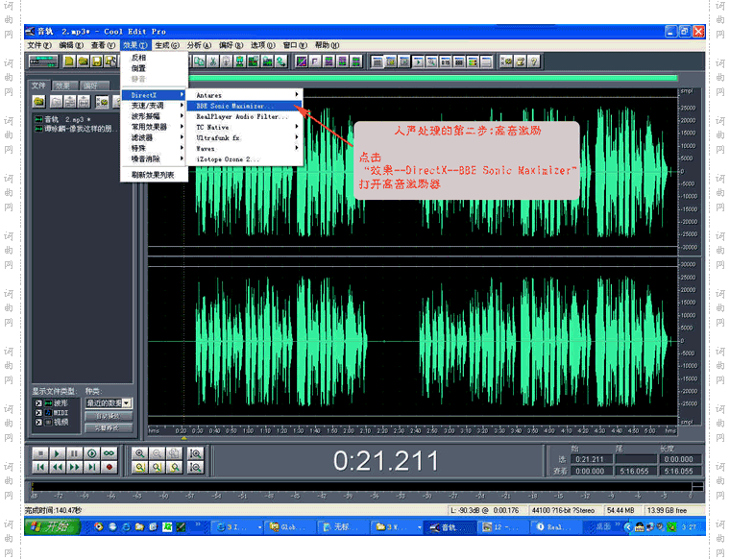
Task: Expand the Waves submenu
Action: coord(245,149)
